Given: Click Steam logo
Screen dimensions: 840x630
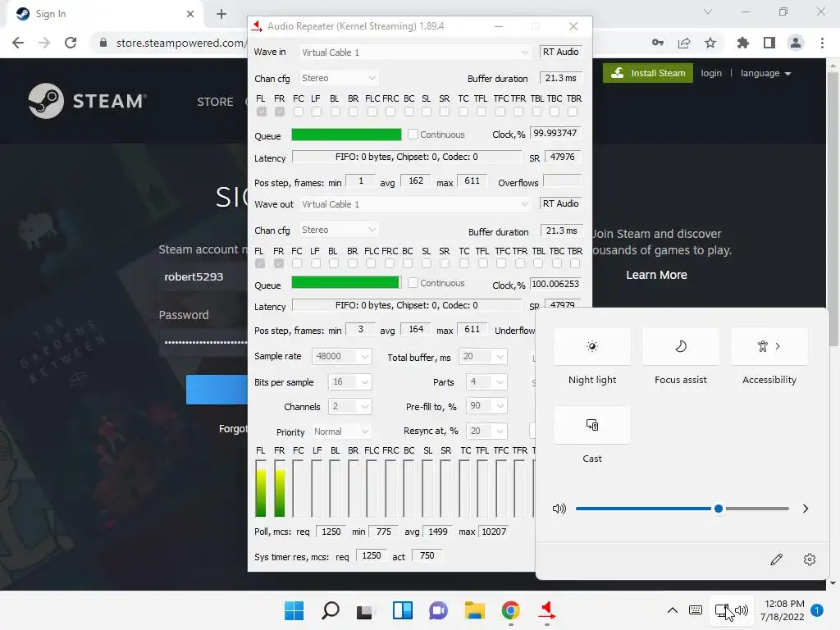Looking at the screenshot, I should coord(87,101).
